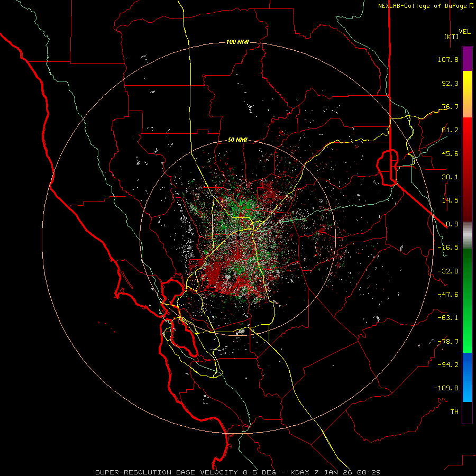Pick the gray near-zero segment of scale
This screenshot has height=476, width=476.
pyautogui.click(x=467, y=235)
